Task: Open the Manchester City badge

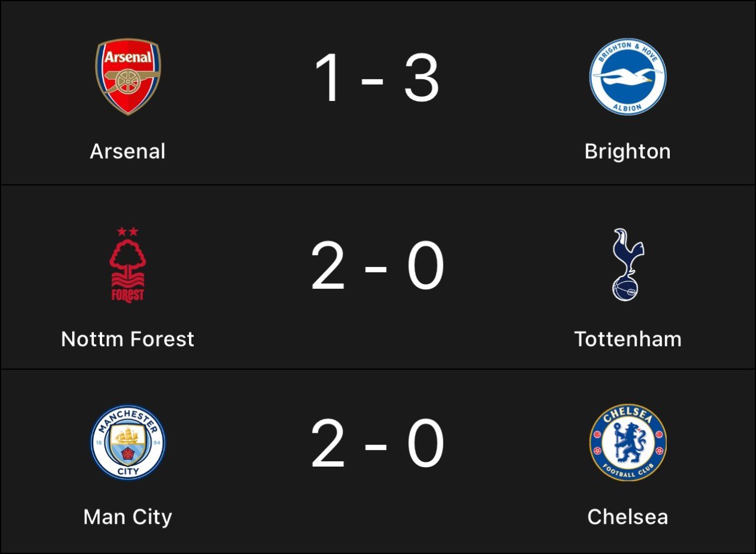Action: tap(128, 442)
